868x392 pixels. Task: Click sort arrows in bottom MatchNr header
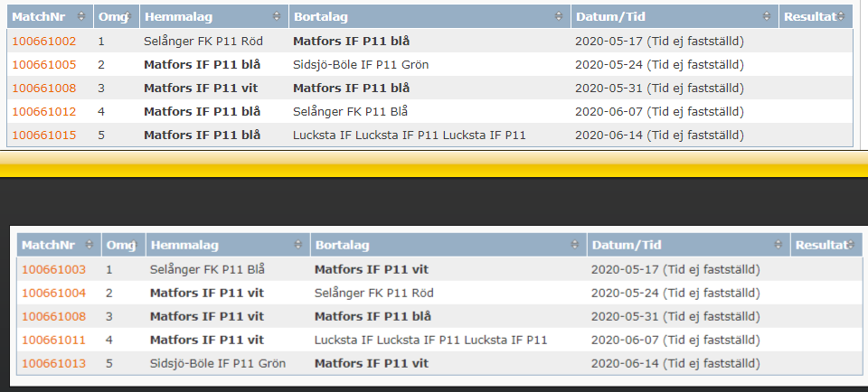[x=89, y=245]
